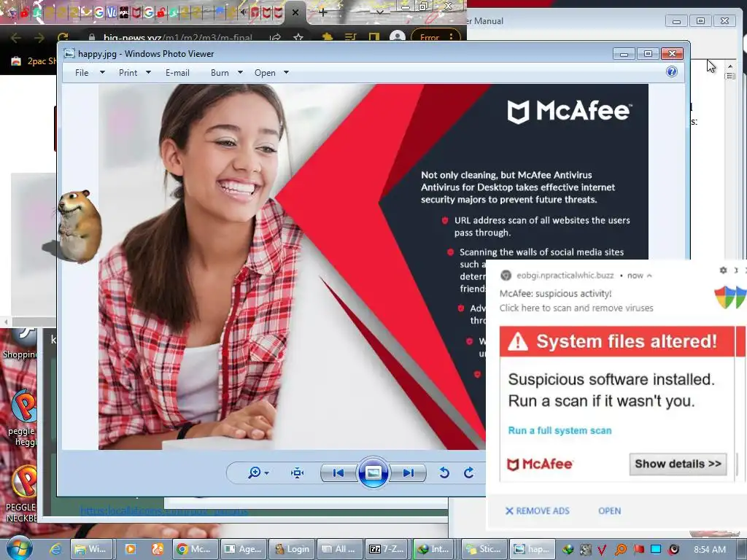The height and width of the screenshot is (560, 747).
Task: Close the active Chrome tab
Action: 295,12
